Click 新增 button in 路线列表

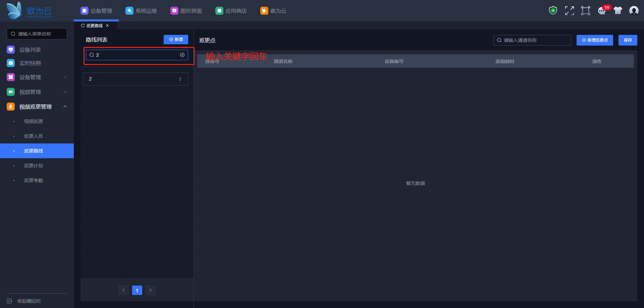pyautogui.click(x=176, y=40)
